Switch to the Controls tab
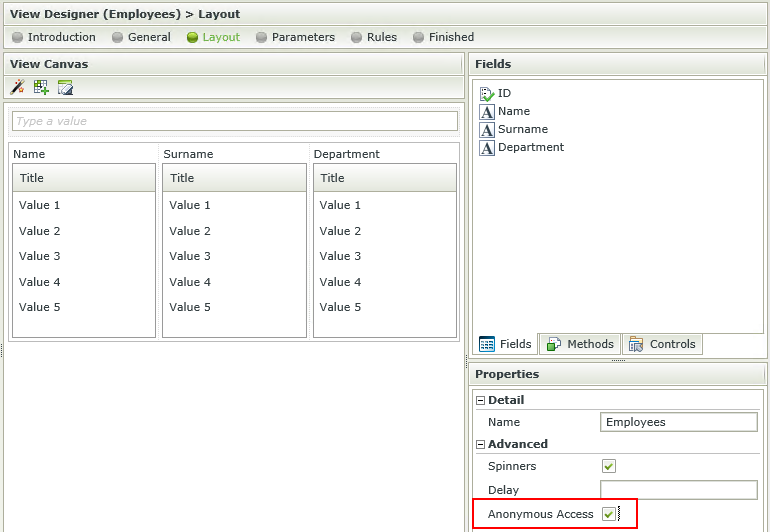The width and height of the screenshot is (770, 532). [662, 344]
